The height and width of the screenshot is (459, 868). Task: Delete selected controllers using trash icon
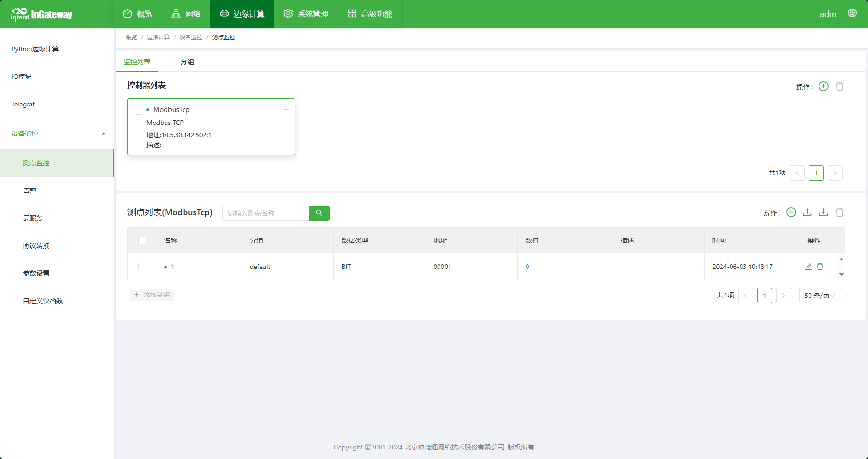coord(840,86)
